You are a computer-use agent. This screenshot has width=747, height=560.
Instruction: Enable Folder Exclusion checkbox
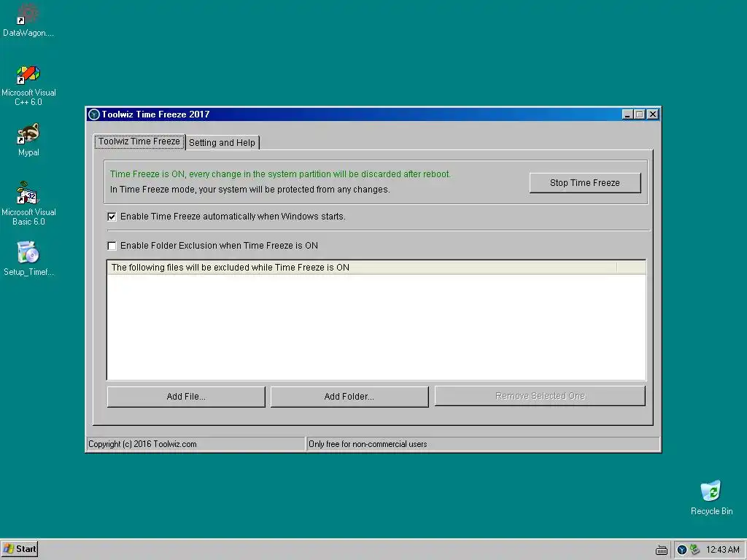point(112,246)
